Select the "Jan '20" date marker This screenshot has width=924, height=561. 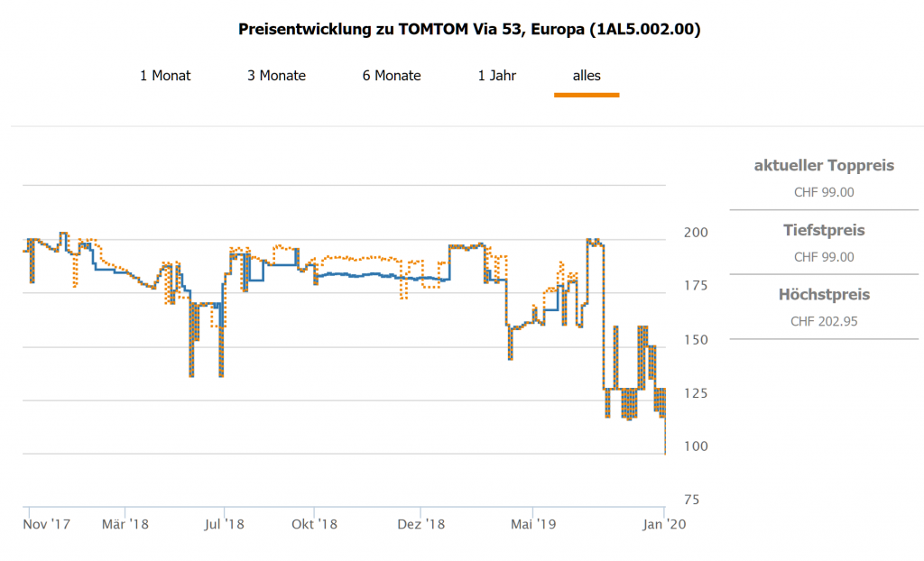pyautogui.click(x=664, y=523)
